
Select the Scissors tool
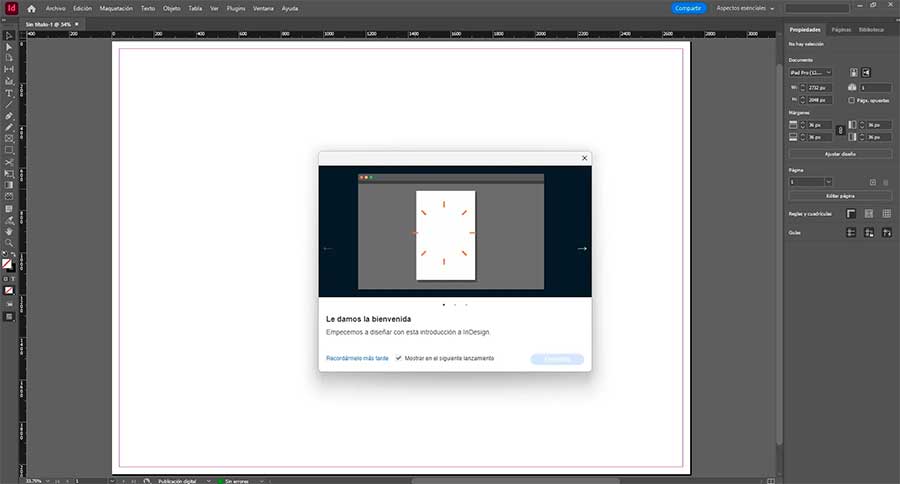[9, 162]
